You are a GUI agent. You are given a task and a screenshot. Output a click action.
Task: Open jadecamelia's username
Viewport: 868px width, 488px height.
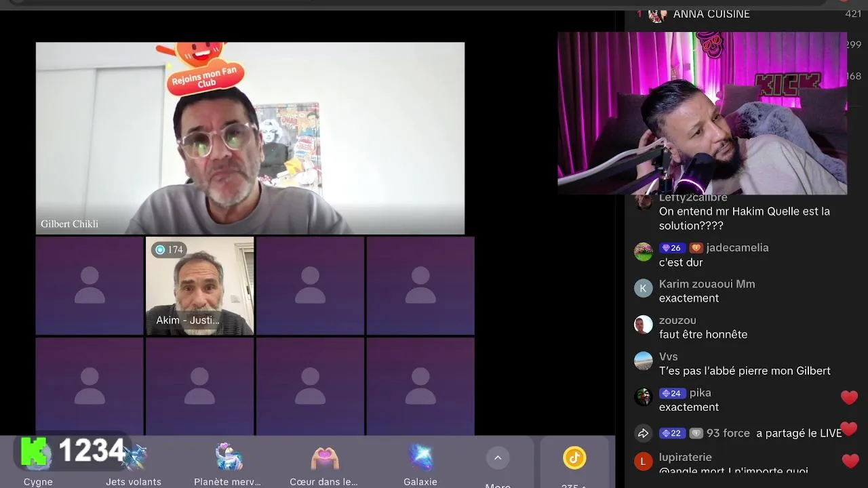tap(737, 247)
